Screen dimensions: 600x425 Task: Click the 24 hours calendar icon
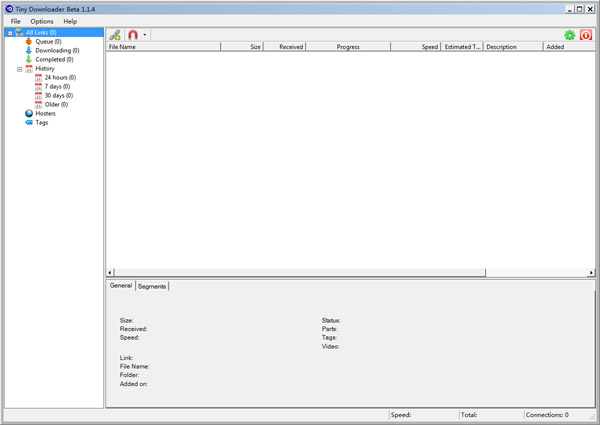(x=38, y=78)
